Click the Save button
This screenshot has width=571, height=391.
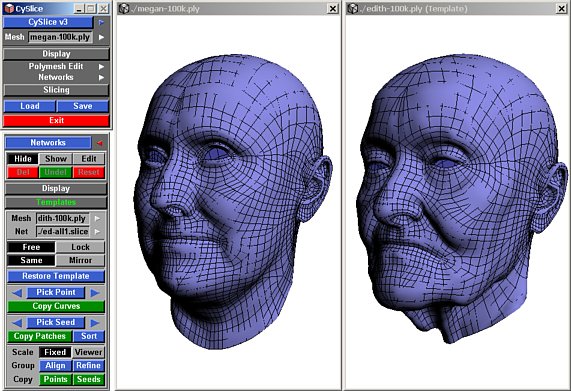(83, 106)
